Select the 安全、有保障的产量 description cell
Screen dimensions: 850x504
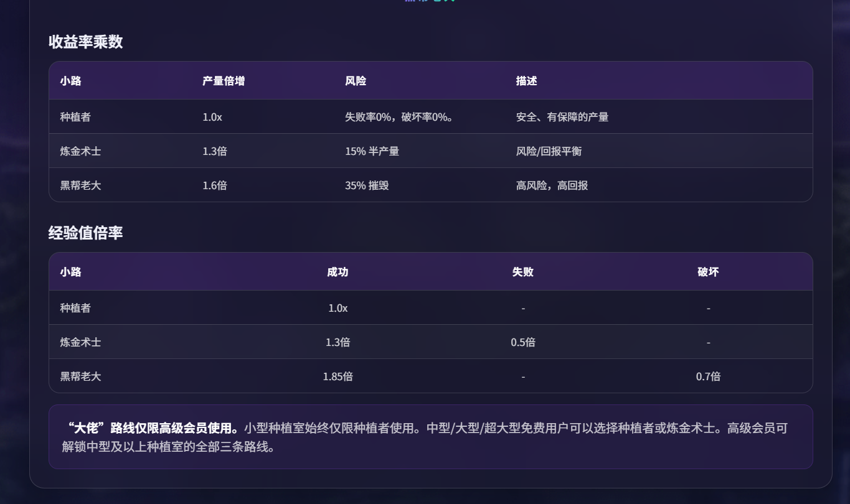coord(562,117)
